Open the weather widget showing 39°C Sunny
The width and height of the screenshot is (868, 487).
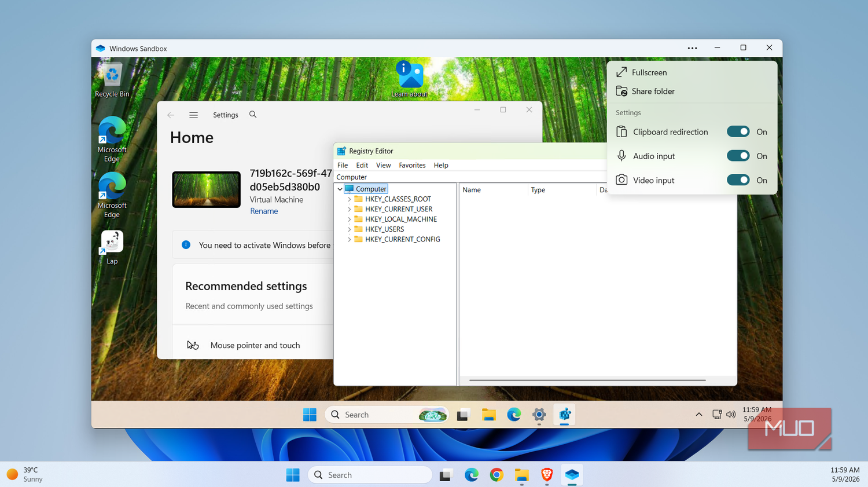pyautogui.click(x=25, y=474)
